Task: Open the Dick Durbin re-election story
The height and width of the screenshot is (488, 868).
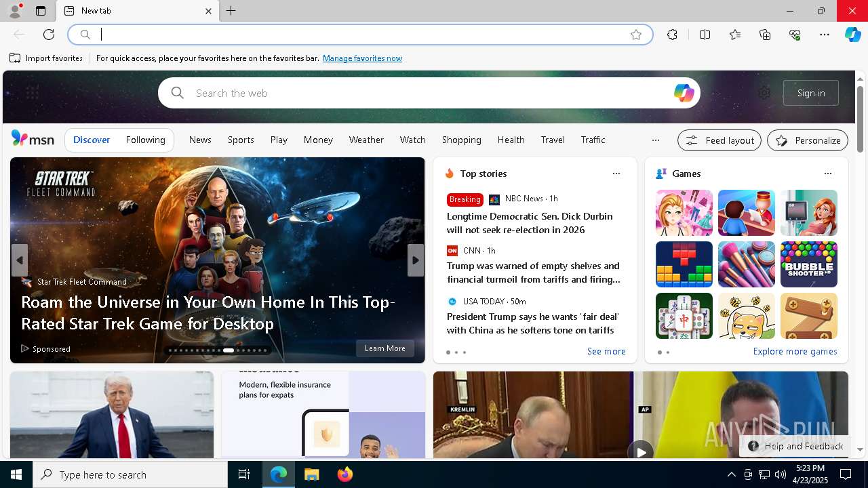Action: 530,223
